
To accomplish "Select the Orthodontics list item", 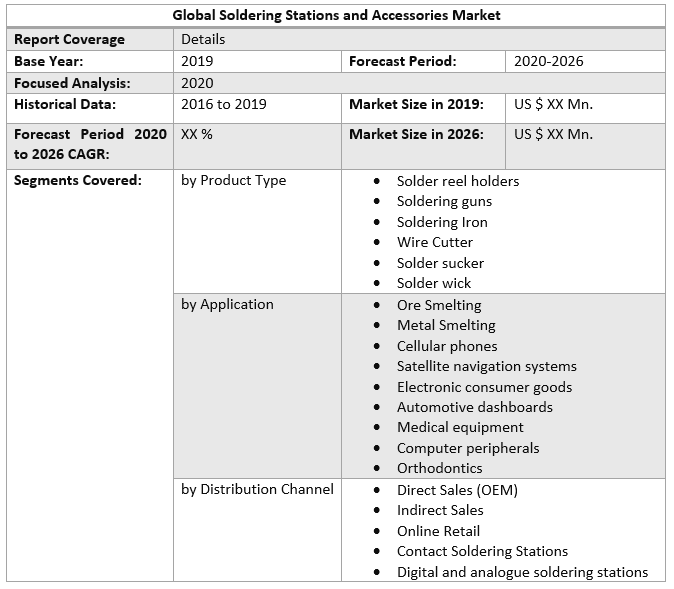I will point(439,468).
